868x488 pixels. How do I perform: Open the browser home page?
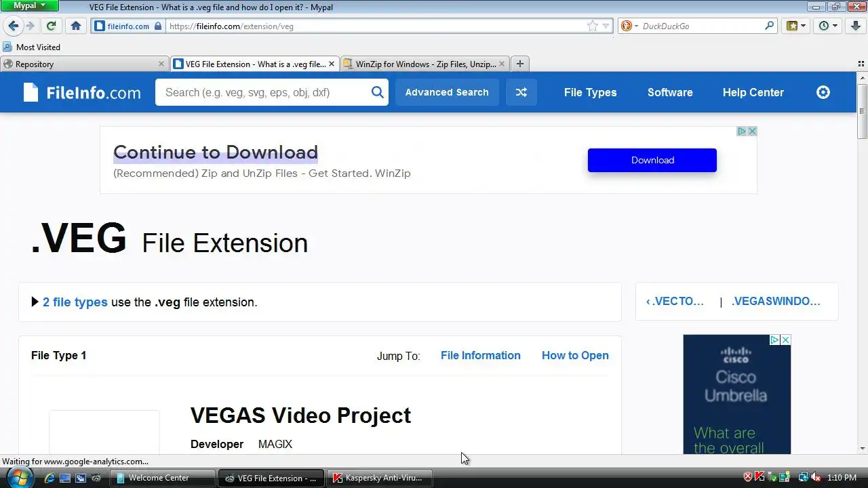tap(76, 26)
